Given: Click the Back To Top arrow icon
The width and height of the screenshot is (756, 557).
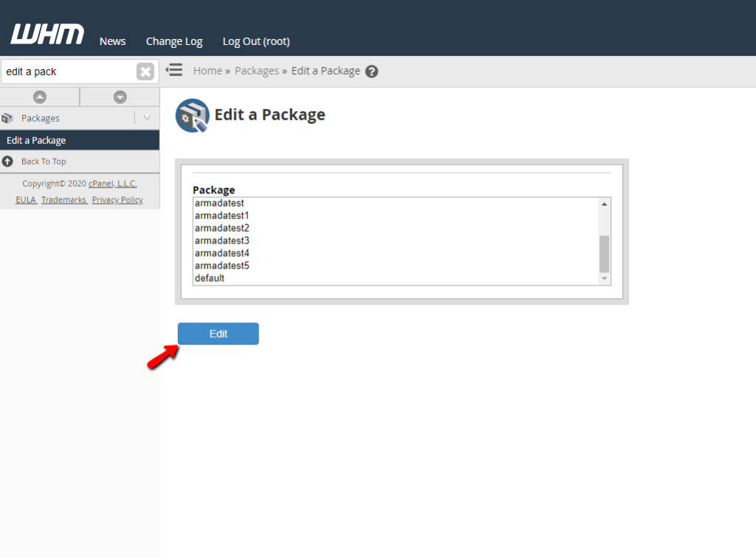Looking at the screenshot, I should (x=7, y=162).
